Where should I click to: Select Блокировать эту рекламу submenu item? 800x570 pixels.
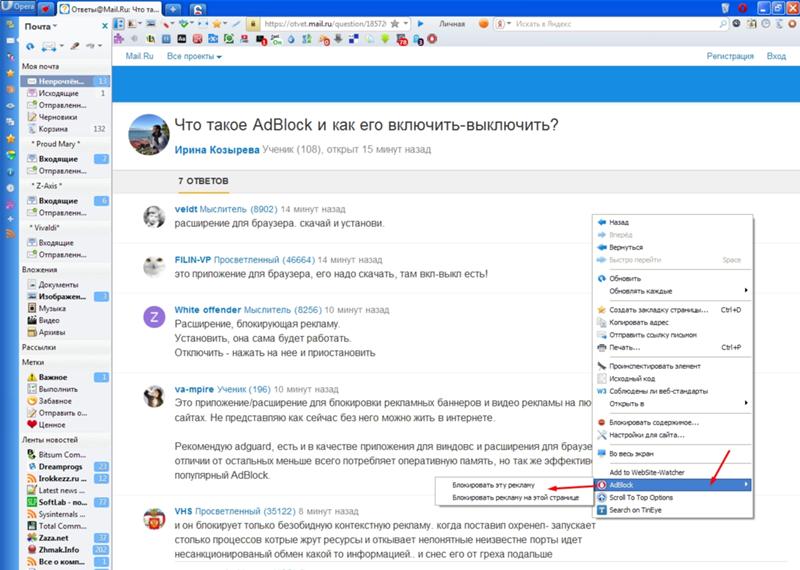[x=514, y=485]
